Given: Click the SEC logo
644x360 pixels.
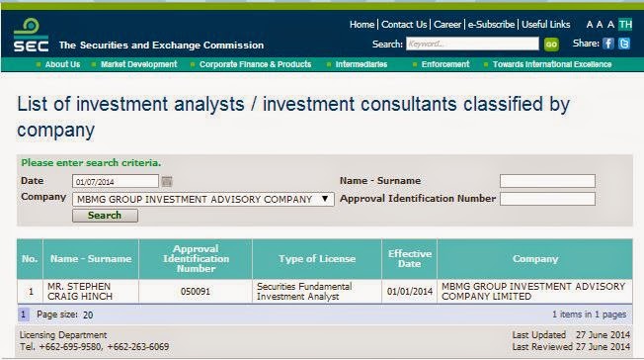Looking at the screenshot, I should click(x=31, y=35).
